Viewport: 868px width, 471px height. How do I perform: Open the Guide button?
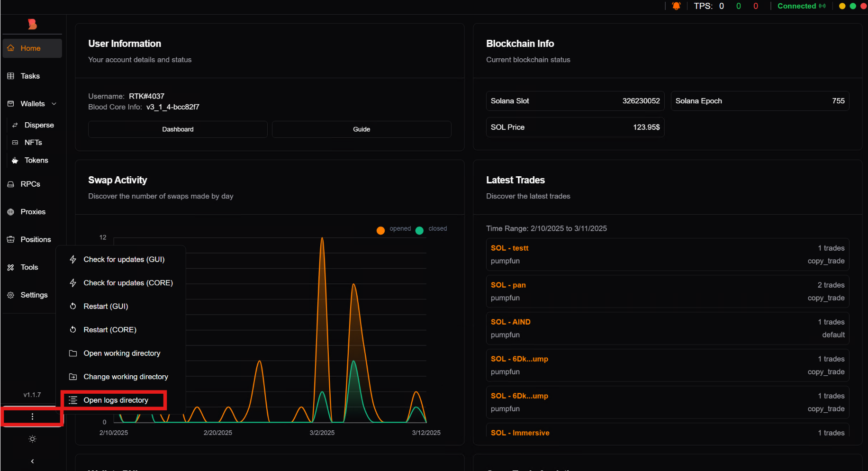362,129
